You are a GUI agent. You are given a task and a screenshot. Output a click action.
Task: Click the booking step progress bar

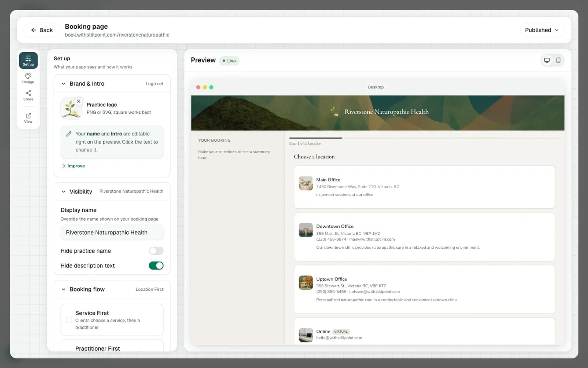click(424, 138)
